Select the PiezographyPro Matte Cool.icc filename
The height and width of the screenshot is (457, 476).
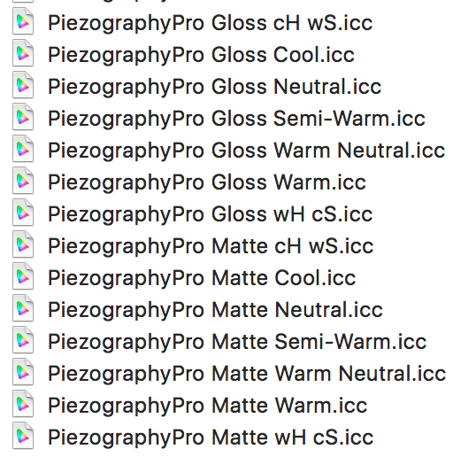click(202, 279)
